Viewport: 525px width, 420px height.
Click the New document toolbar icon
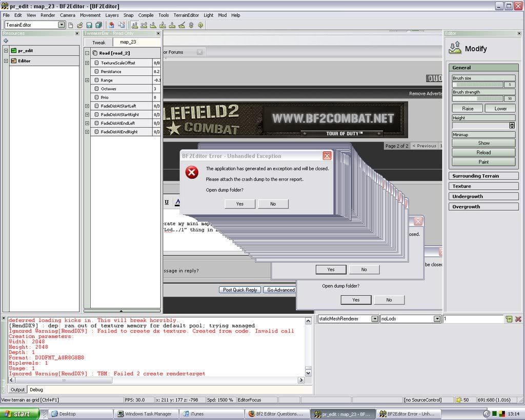(71, 25)
